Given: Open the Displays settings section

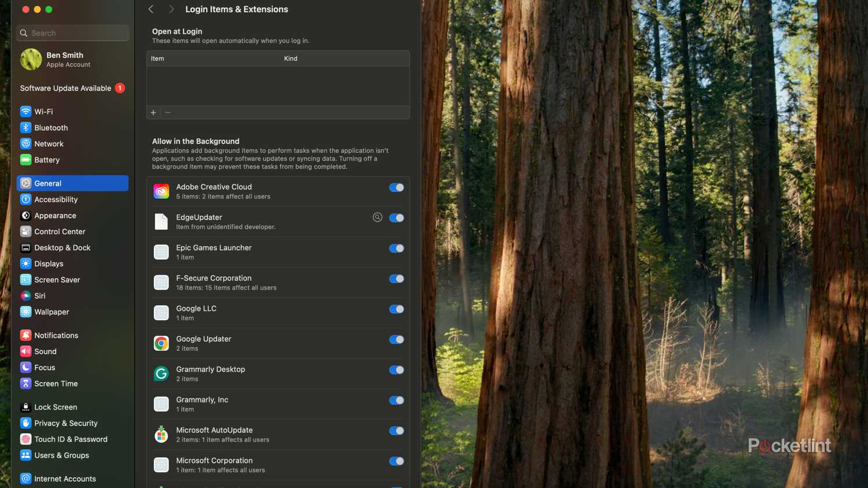Looking at the screenshot, I should [72, 264].
